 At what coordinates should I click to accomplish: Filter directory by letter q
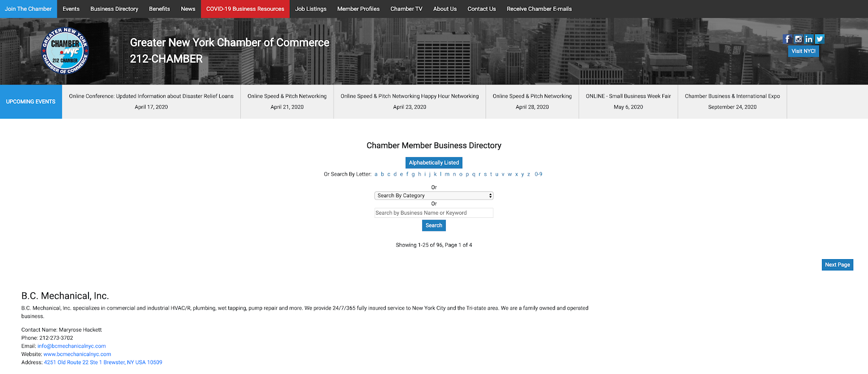click(474, 175)
